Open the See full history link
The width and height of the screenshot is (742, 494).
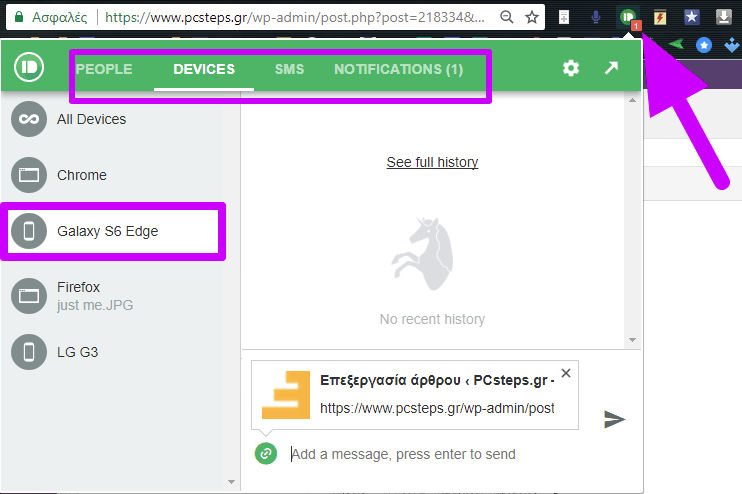432,162
